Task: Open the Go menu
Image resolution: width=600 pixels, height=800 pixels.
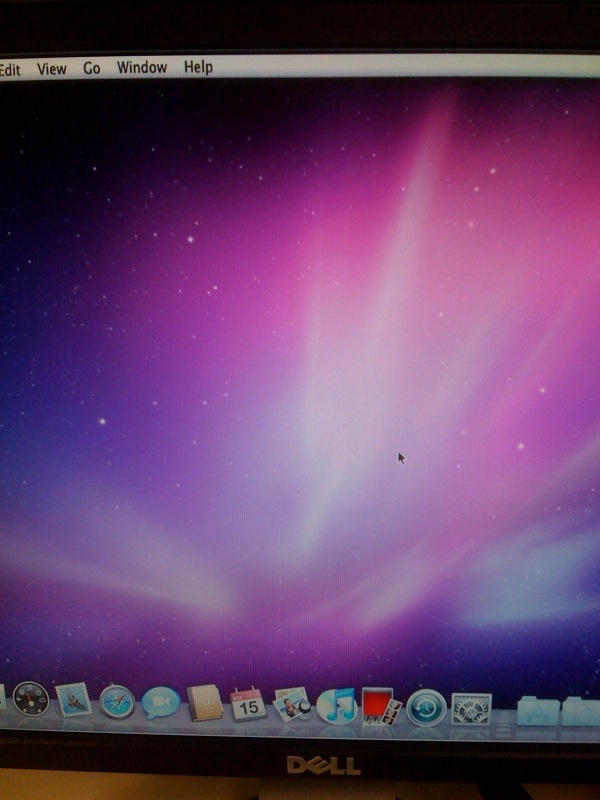Action: click(92, 69)
